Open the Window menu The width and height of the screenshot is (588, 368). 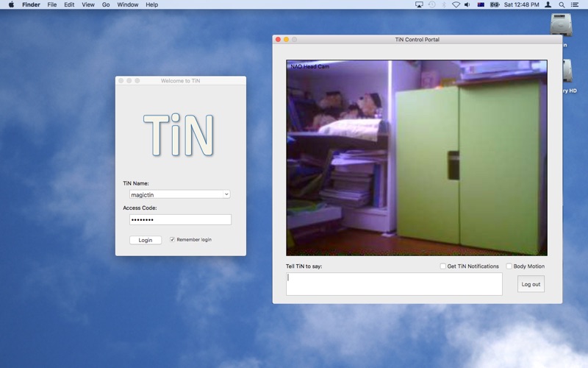click(x=127, y=4)
